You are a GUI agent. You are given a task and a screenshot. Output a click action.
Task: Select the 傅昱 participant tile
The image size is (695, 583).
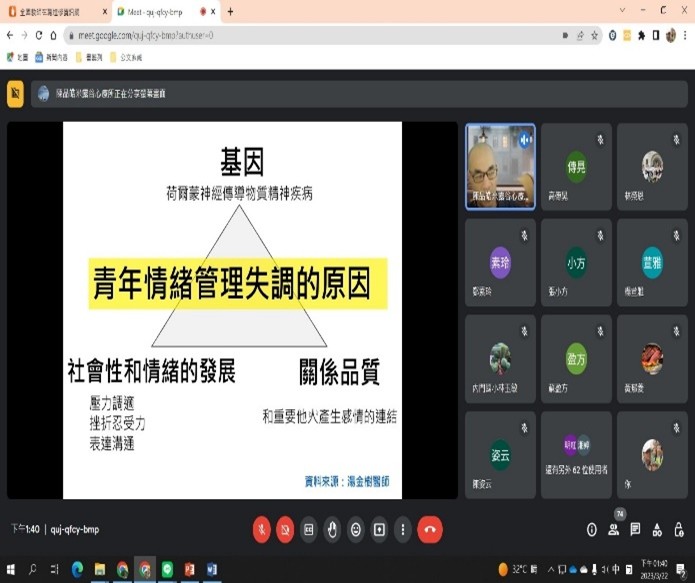576,166
